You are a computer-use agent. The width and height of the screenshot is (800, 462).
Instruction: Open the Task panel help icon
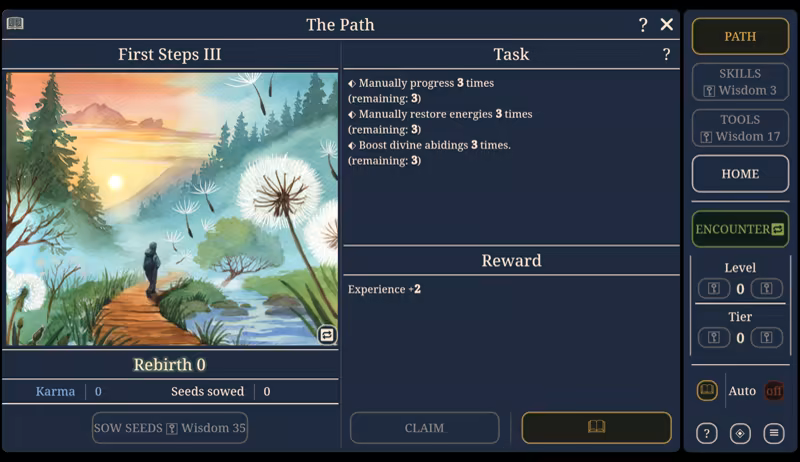click(x=666, y=54)
